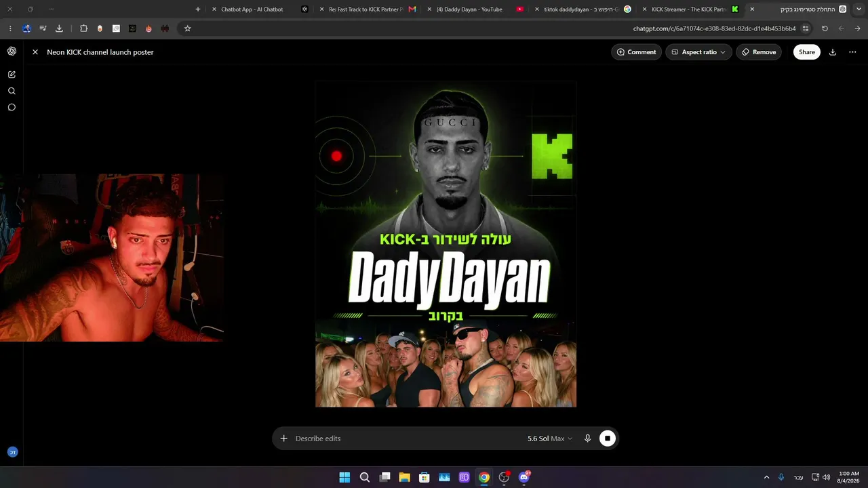Open the microphone indicator in system tray
This screenshot has width=868, height=488.
[x=781, y=477]
